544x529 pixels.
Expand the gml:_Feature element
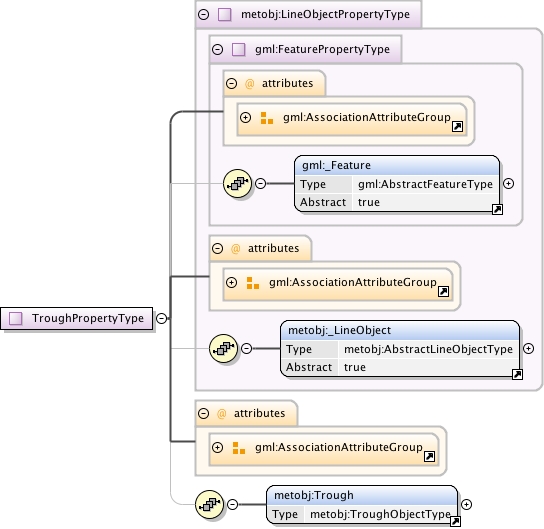[x=508, y=184]
